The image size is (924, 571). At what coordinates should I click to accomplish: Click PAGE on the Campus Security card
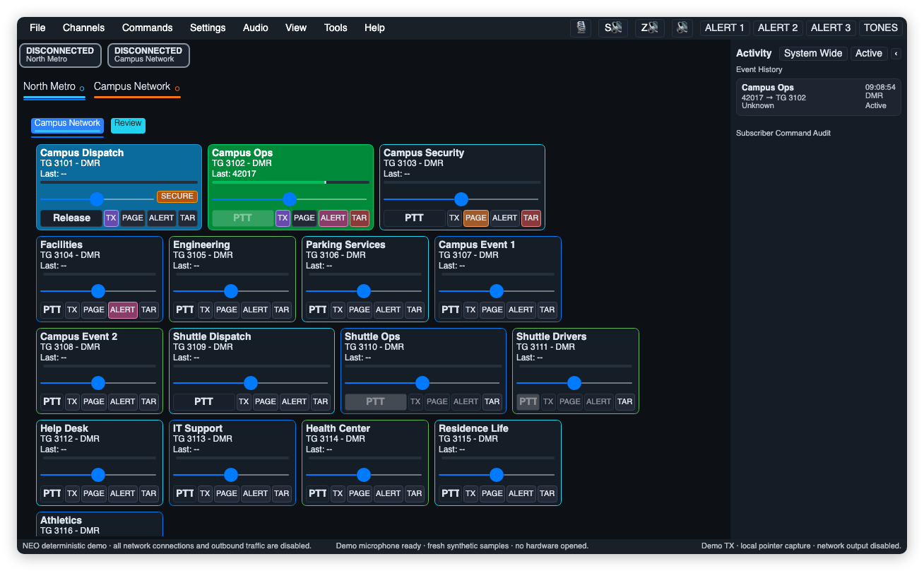pos(475,218)
